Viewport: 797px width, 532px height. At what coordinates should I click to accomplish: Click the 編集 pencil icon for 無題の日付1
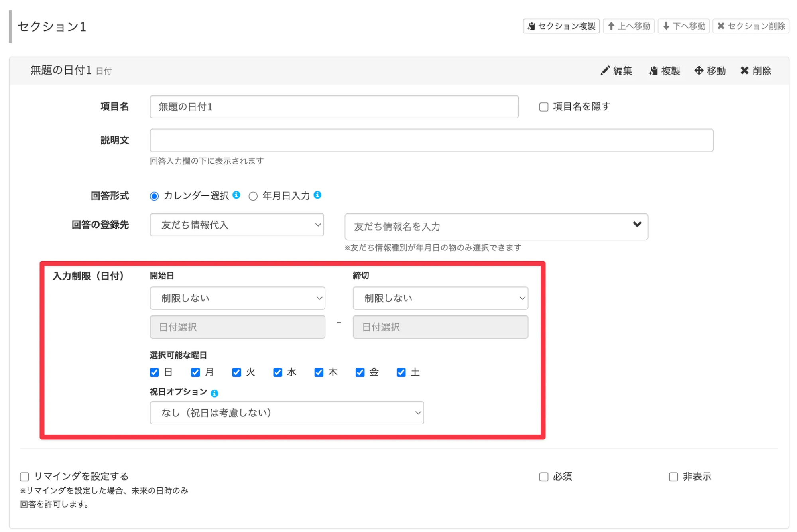tap(604, 71)
